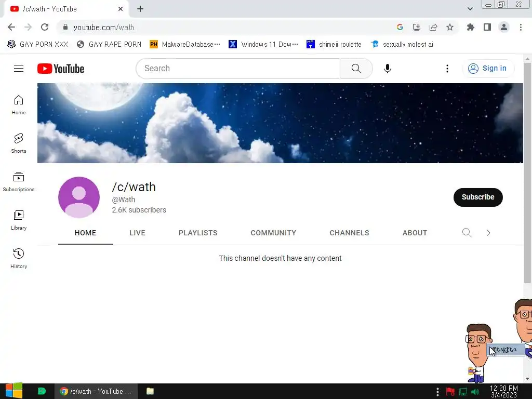Open File Explorer from the taskbar
Image resolution: width=532 pixels, height=399 pixels.
[x=150, y=391]
